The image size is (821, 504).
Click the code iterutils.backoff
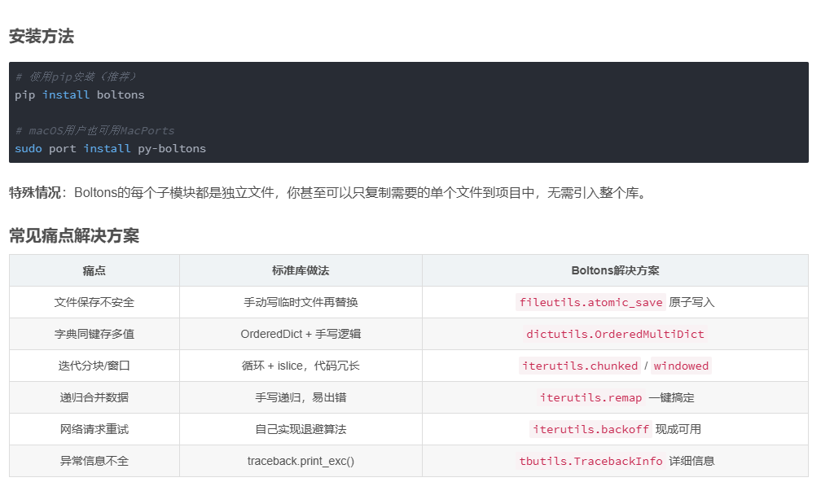point(591,429)
